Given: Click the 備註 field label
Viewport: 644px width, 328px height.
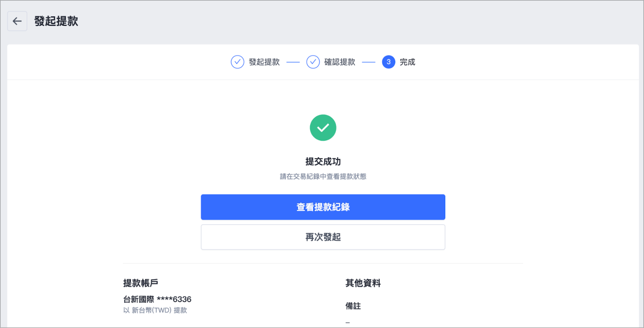Looking at the screenshot, I should (x=353, y=306).
